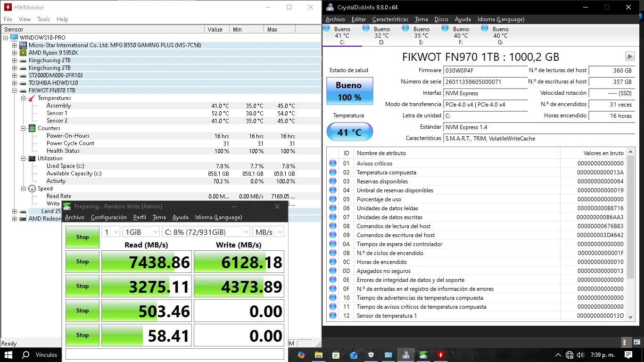Click the attribute list vertical scrollbar in CrystalDiskInfo
The image size is (644, 362).
click(631, 234)
